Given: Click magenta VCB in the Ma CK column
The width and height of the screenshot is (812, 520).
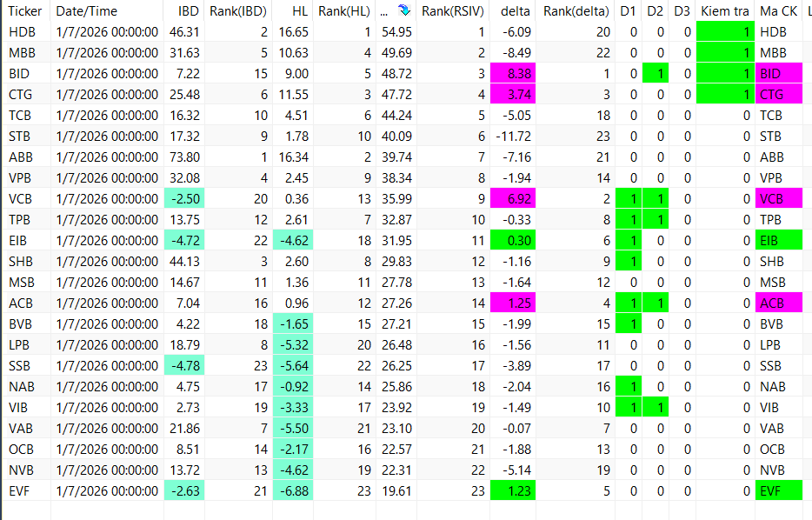Looking at the screenshot, I should 779,199.
